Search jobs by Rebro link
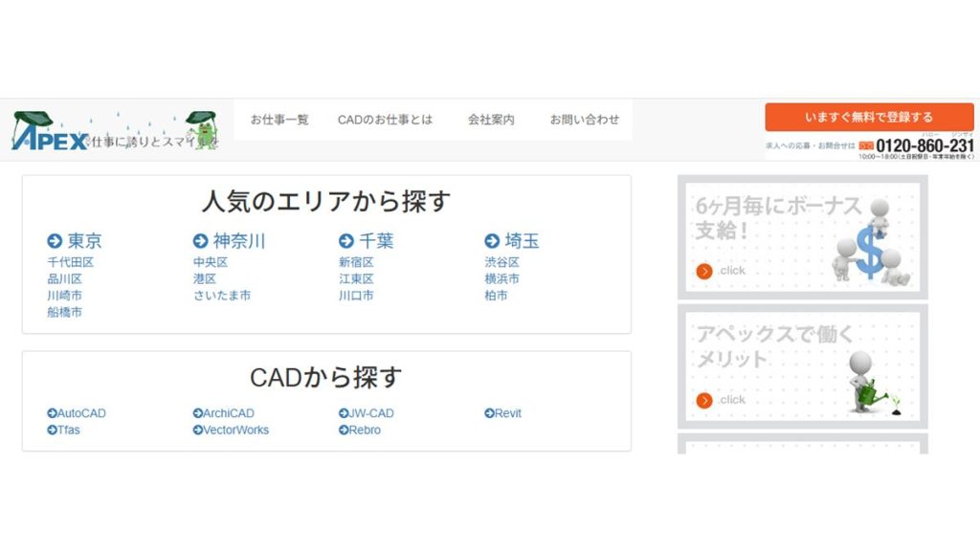This screenshot has width=980, height=552. pos(365,431)
